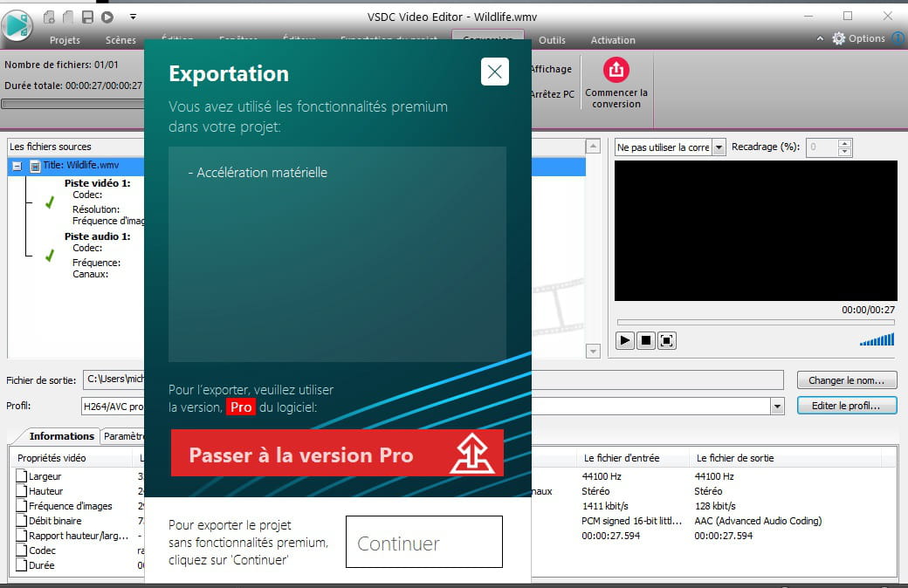Adjust the blue volume level bars
Viewport: 908px width, 588px height.
click(877, 339)
